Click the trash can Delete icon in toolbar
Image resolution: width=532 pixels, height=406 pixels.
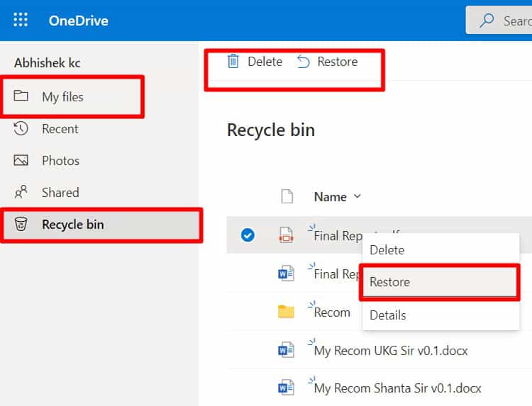click(x=233, y=62)
